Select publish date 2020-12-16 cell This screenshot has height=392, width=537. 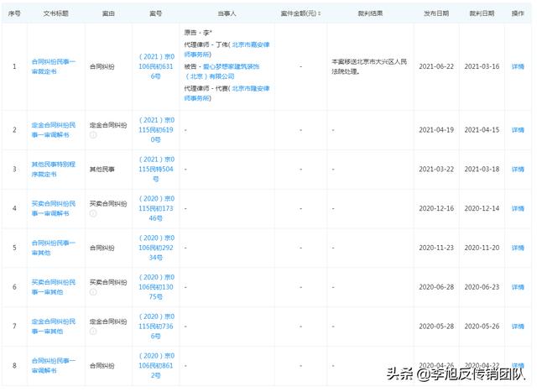click(x=436, y=208)
